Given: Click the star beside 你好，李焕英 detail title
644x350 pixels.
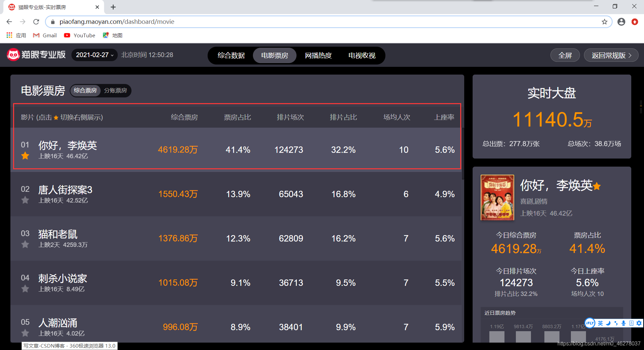Looking at the screenshot, I should (597, 186).
